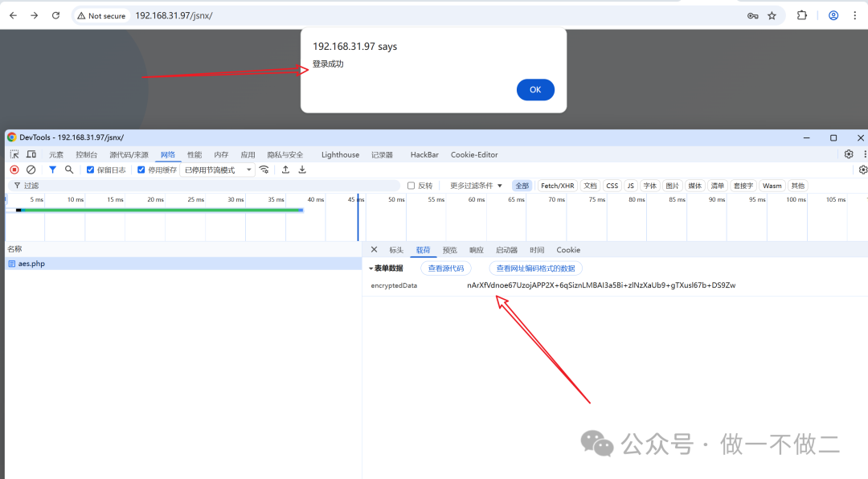Viewport: 868px width, 479px height.
Task: Close the request details pane X
Action: [375, 250]
